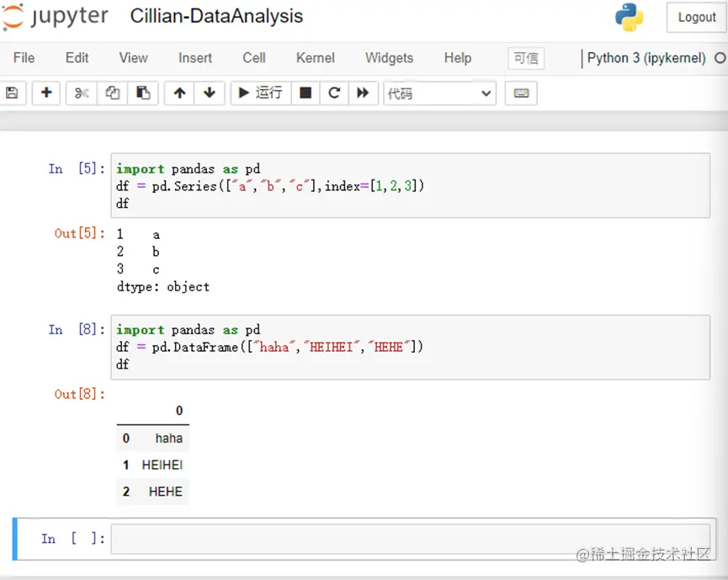Click the 'HEHE' table cell
The width and height of the screenshot is (728, 580).
pyautogui.click(x=165, y=492)
